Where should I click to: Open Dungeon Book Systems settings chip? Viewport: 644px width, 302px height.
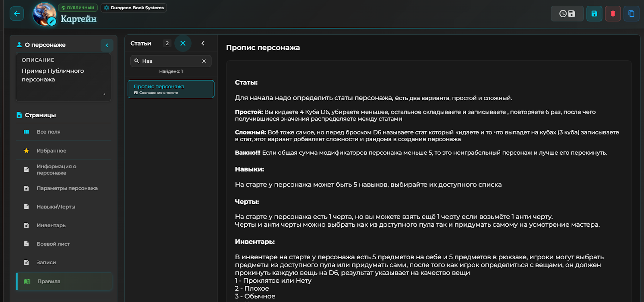coord(134,8)
